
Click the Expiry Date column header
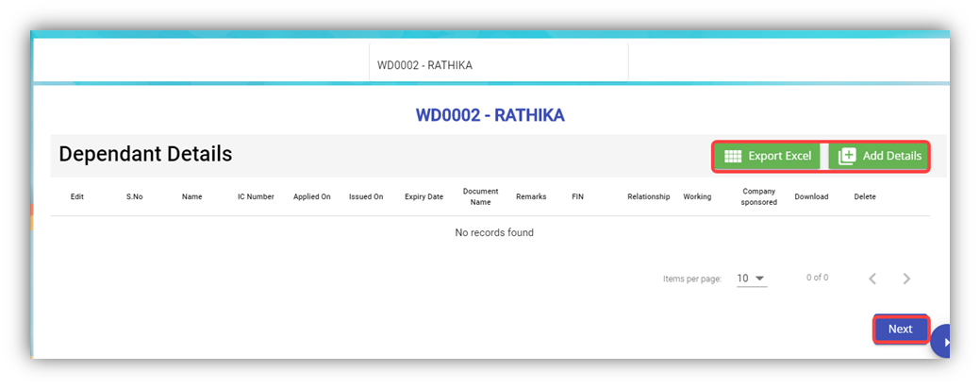[424, 197]
